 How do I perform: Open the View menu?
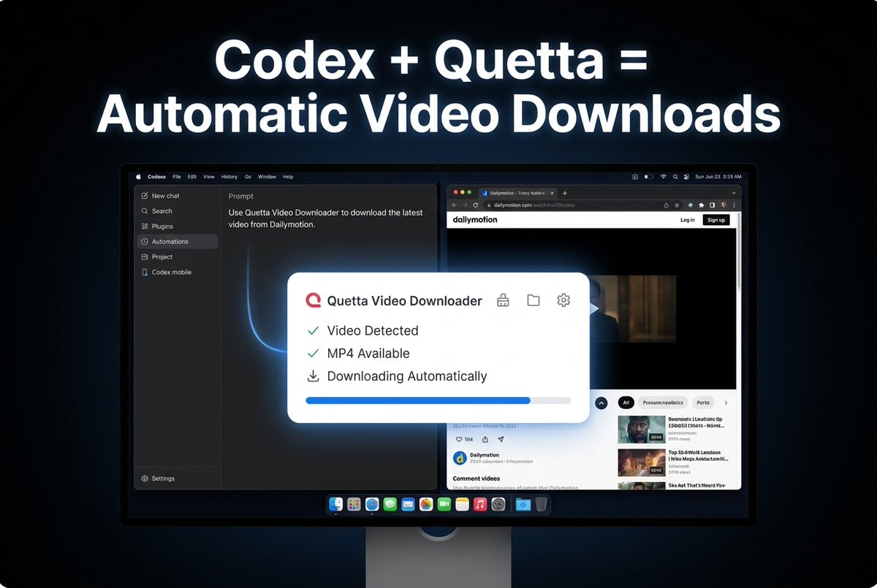(x=209, y=177)
